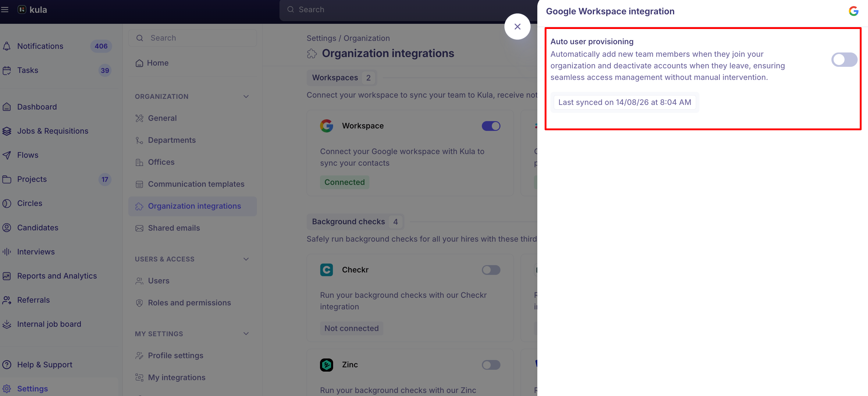Click the Connected status badge

pos(344,182)
